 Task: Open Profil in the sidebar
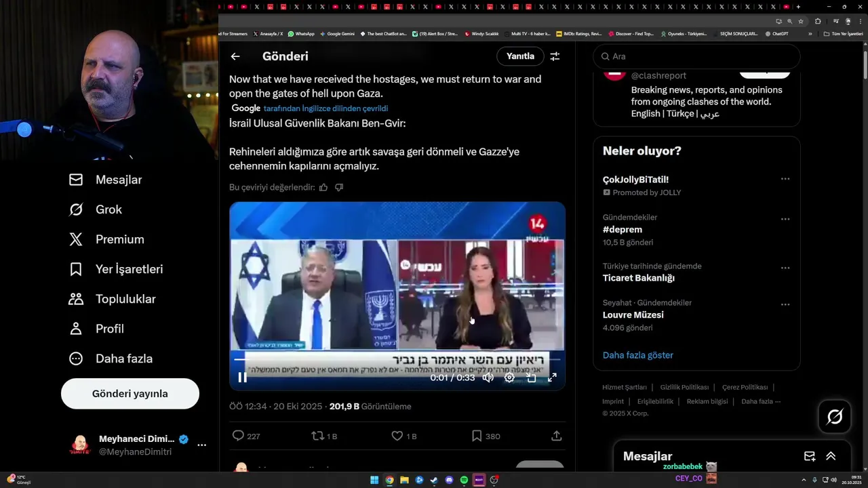96,329
